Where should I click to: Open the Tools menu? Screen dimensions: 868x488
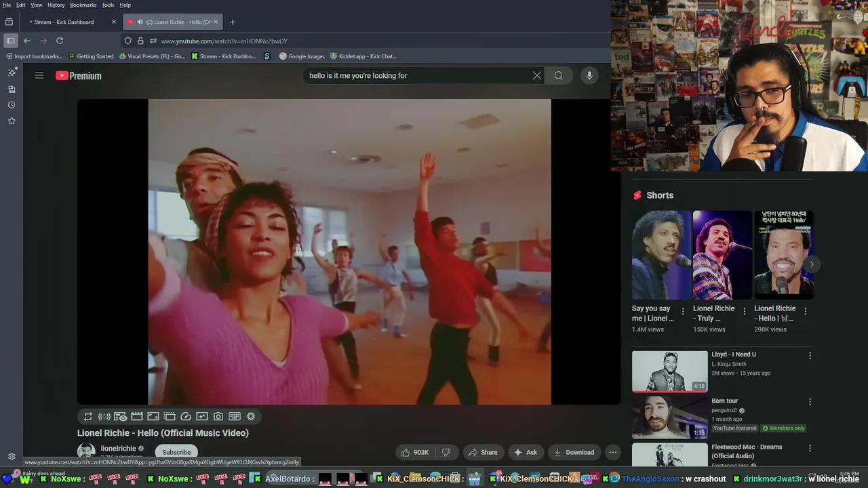pos(108,5)
